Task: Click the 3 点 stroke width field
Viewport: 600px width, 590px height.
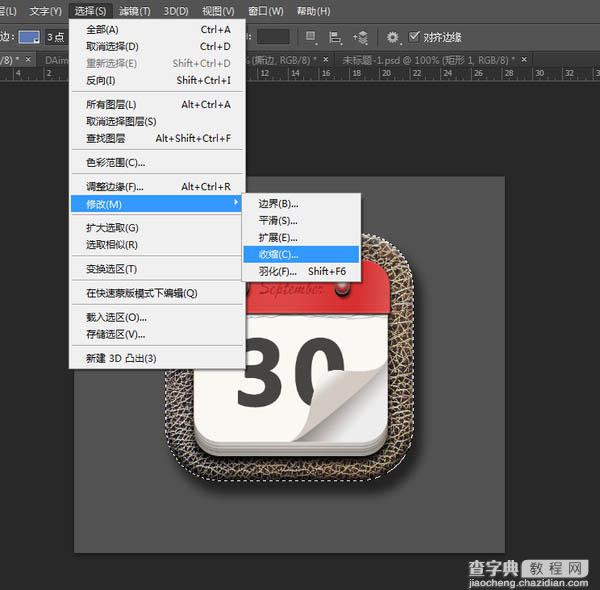Action: [56, 37]
